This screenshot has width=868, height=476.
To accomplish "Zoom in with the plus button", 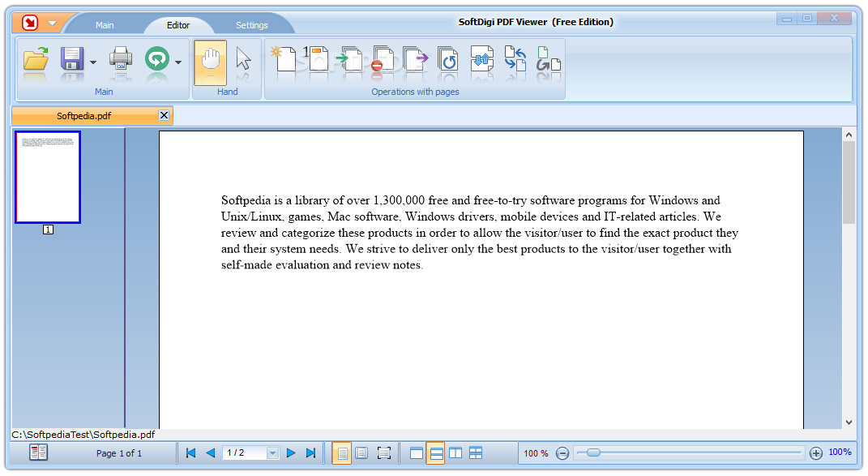I will 816,453.
